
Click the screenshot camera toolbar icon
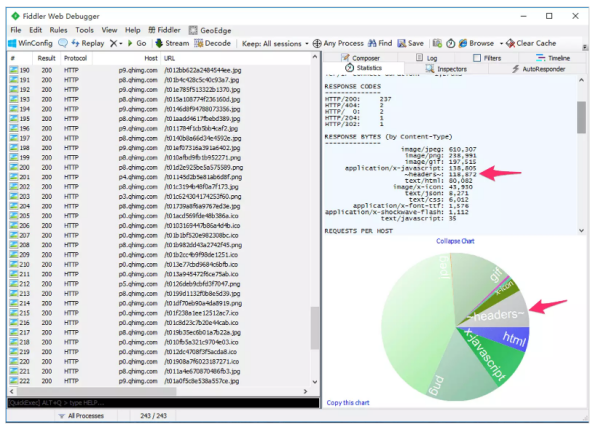pos(437,43)
